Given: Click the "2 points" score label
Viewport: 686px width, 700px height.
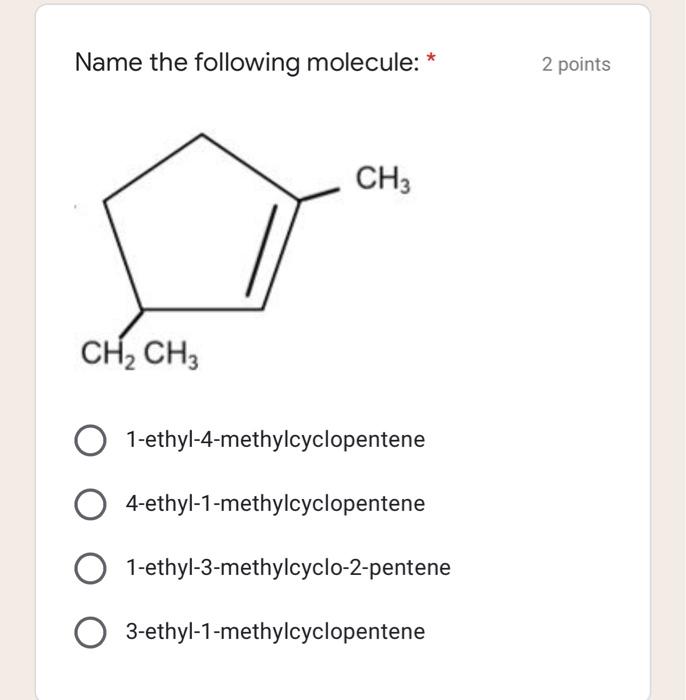Looking at the screenshot, I should [x=576, y=64].
